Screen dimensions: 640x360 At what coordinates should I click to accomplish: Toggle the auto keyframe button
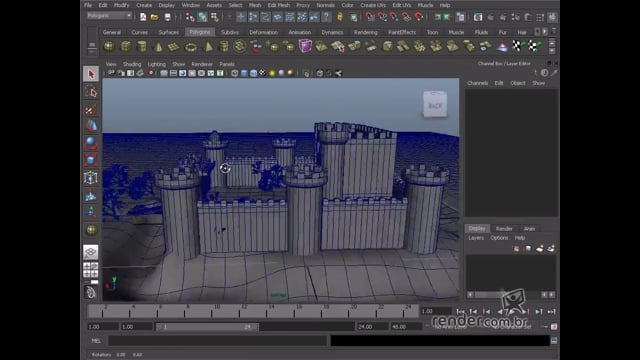554,327
